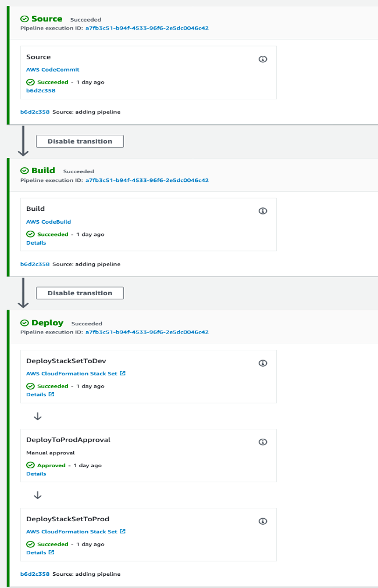This screenshot has height=588, width=378.
Task: Click the green Approved checkmark in DeployToProdApproval
Action: pyautogui.click(x=31, y=465)
